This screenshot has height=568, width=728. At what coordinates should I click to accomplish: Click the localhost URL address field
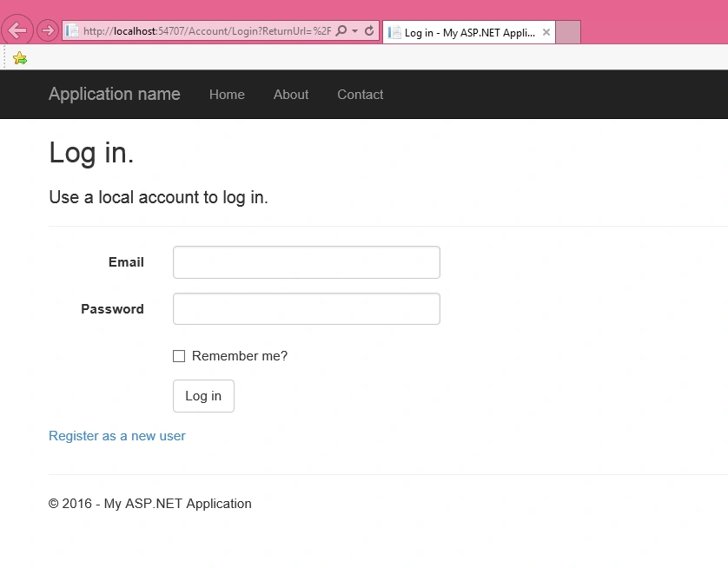coord(207,31)
